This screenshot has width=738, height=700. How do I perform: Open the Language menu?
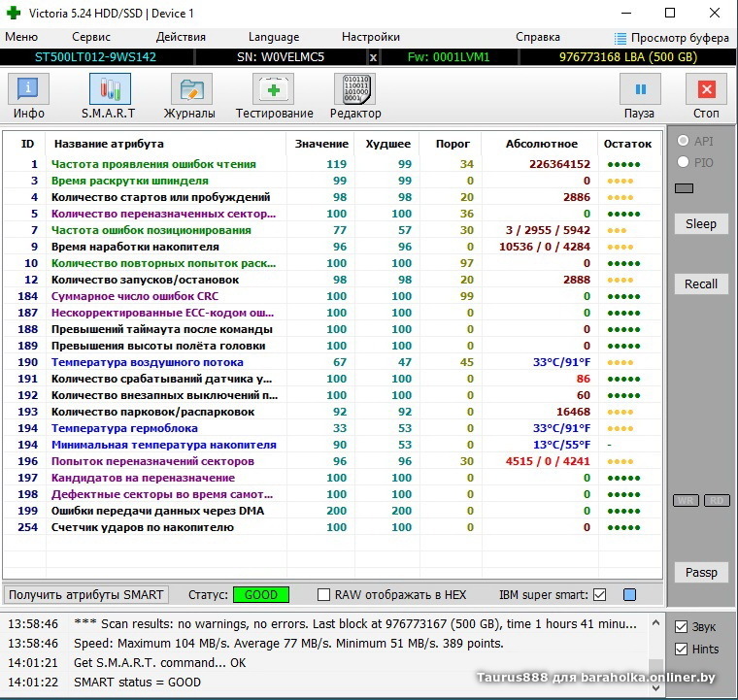[x=274, y=37]
